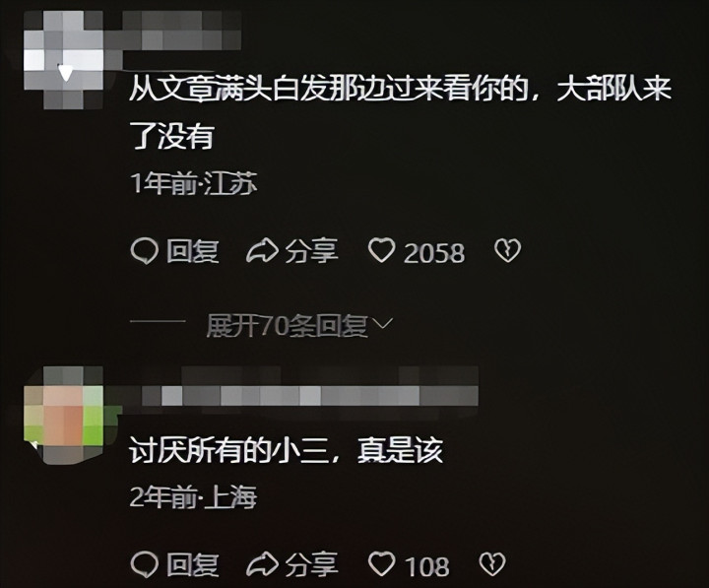Select the comment starting with 从文章满头白发
The image size is (709, 588).
(x=400, y=112)
